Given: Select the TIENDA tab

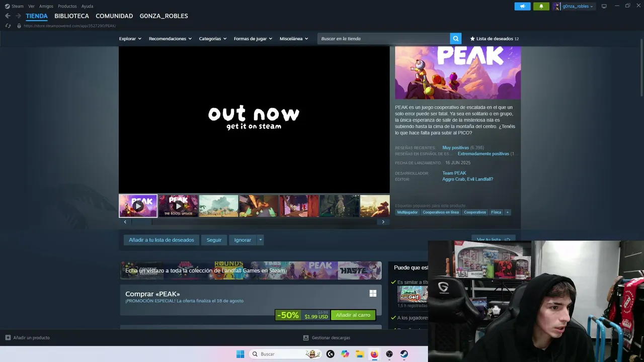Looking at the screenshot, I should coord(37,16).
